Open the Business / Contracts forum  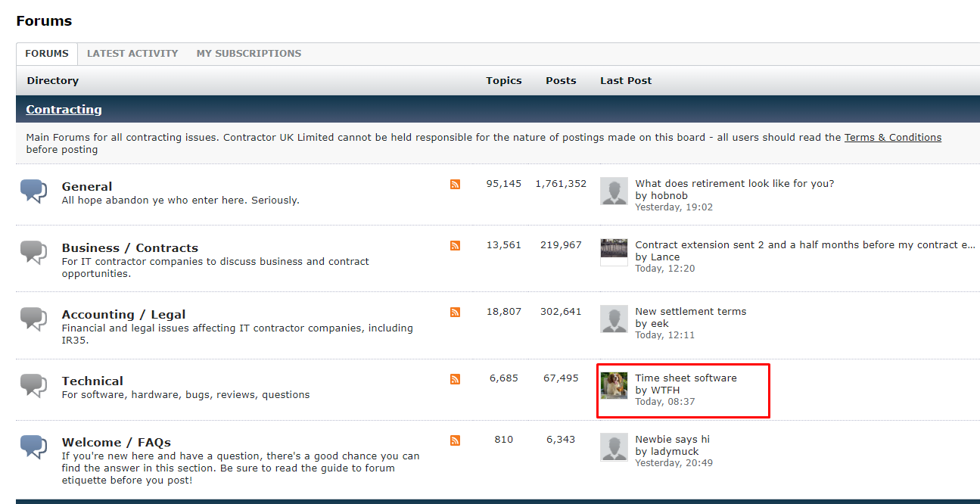click(129, 248)
